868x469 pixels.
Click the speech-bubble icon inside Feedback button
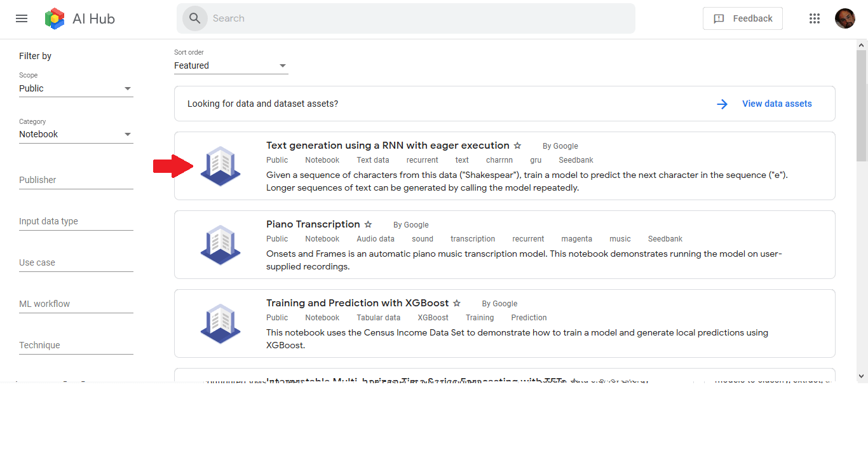(x=719, y=18)
